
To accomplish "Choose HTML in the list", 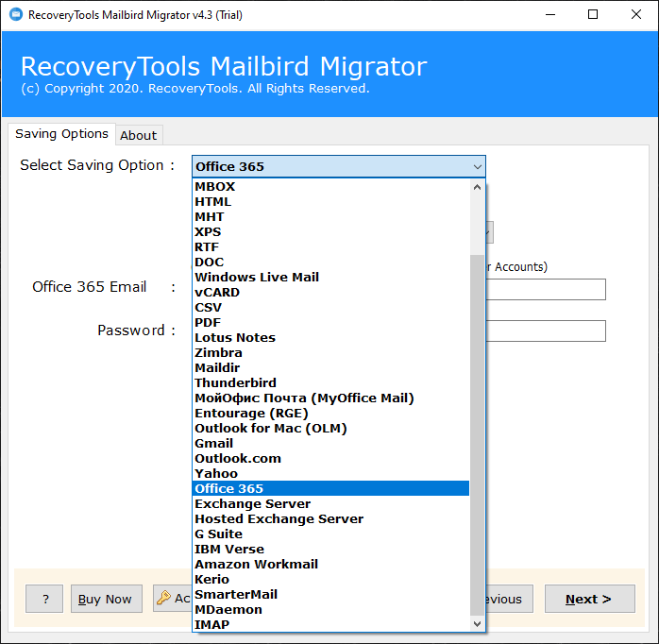I will [330, 202].
